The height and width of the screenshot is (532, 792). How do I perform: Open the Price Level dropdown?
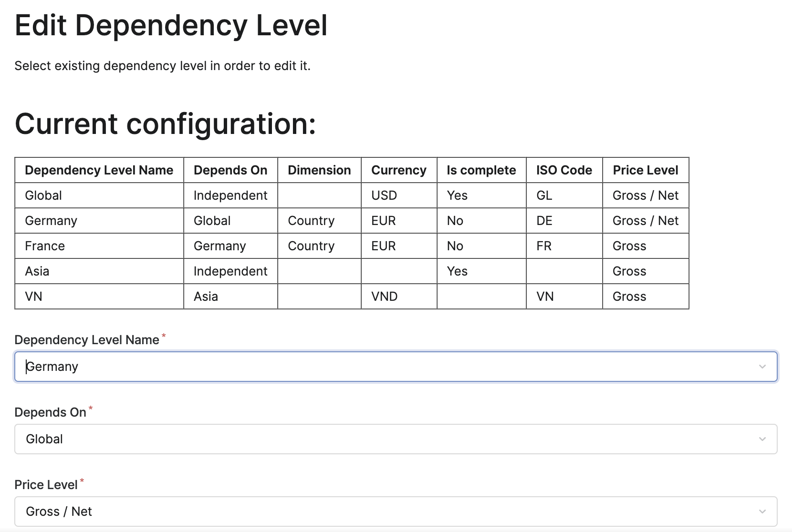[x=395, y=511]
